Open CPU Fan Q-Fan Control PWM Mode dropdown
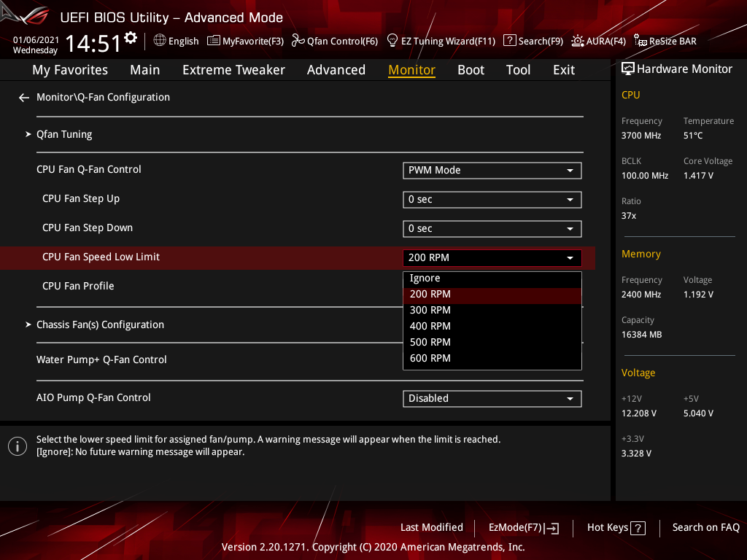 coord(492,171)
